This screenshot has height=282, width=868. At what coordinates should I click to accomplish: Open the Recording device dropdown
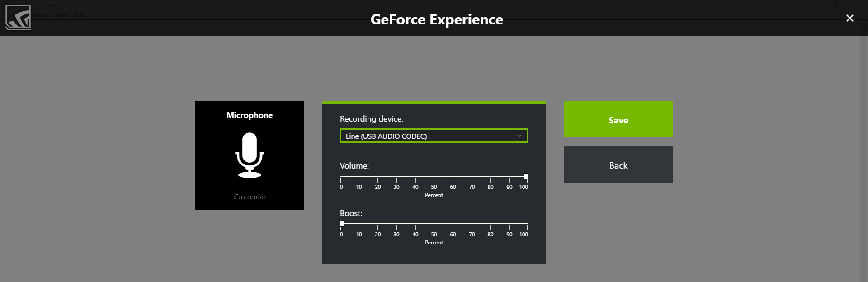pyautogui.click(x=434, y=136)
